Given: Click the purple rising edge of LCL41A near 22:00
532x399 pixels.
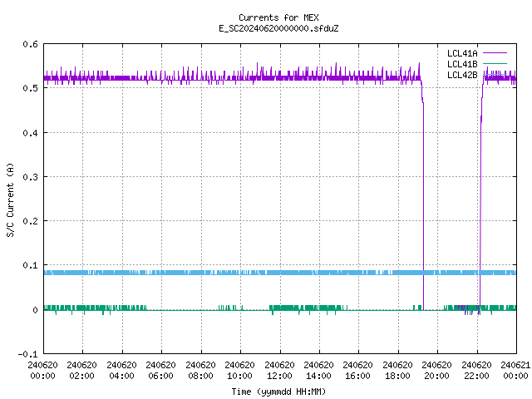Looking at the screenshot, I should pos(480,204).
